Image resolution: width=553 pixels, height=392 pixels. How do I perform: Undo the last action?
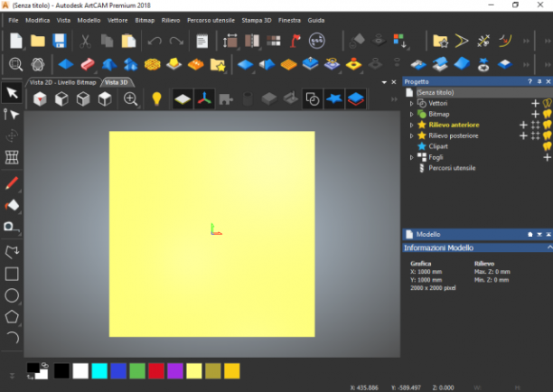pos(155,41)
